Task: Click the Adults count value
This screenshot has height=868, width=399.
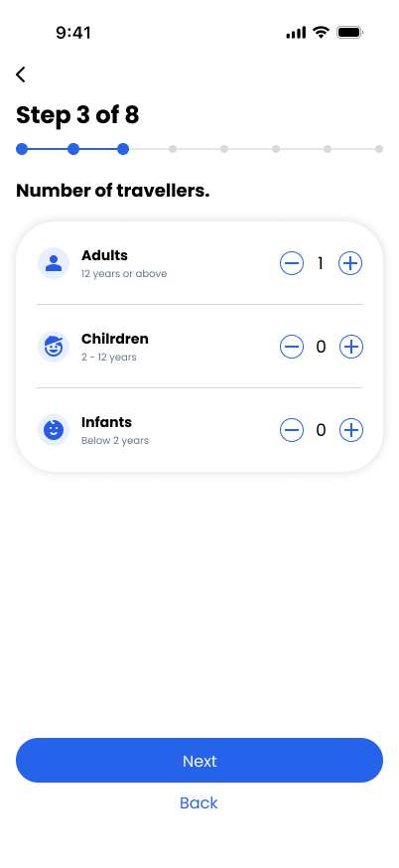Action: (321, 263)
